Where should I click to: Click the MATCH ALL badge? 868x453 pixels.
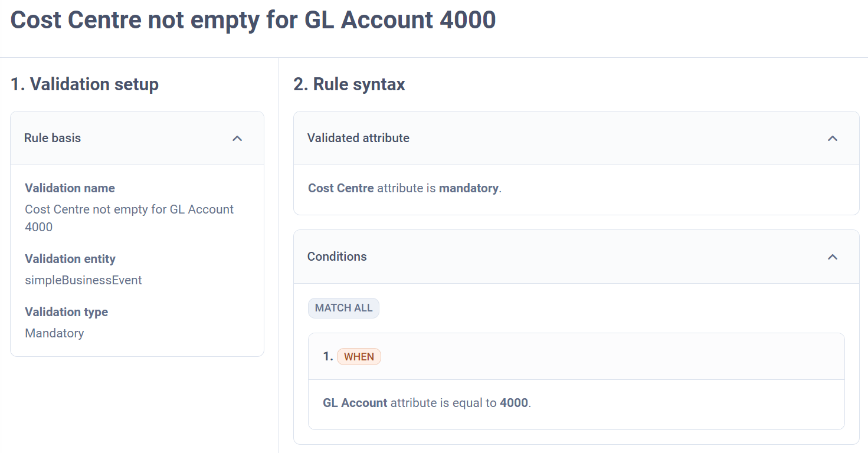click(x=343, y=308)
